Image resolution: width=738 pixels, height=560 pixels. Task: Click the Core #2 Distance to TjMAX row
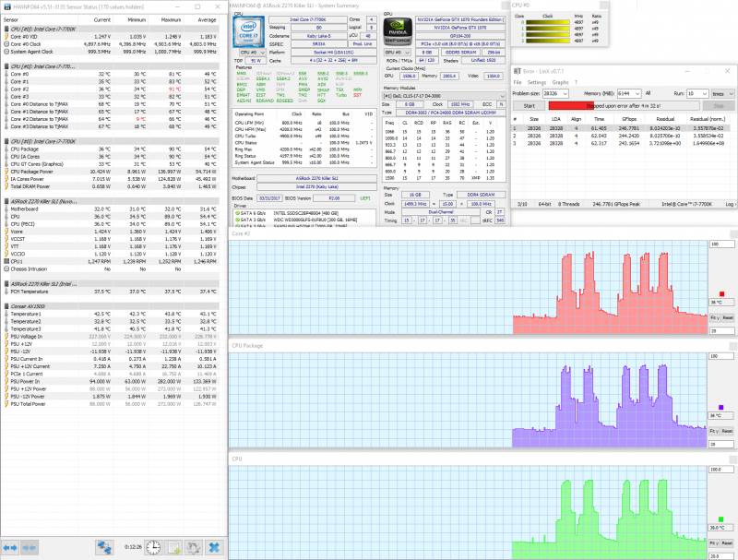coord(110,119)
